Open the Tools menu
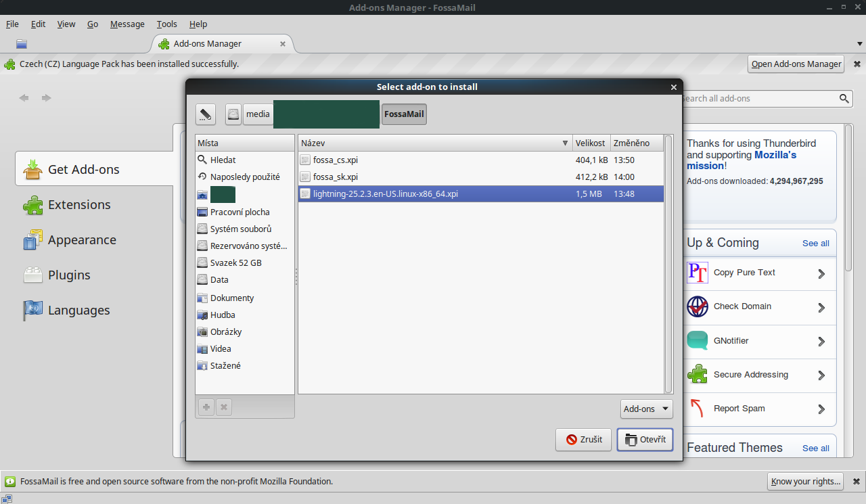Viewport: 866px width, 504px height. [x=167, y=24]
